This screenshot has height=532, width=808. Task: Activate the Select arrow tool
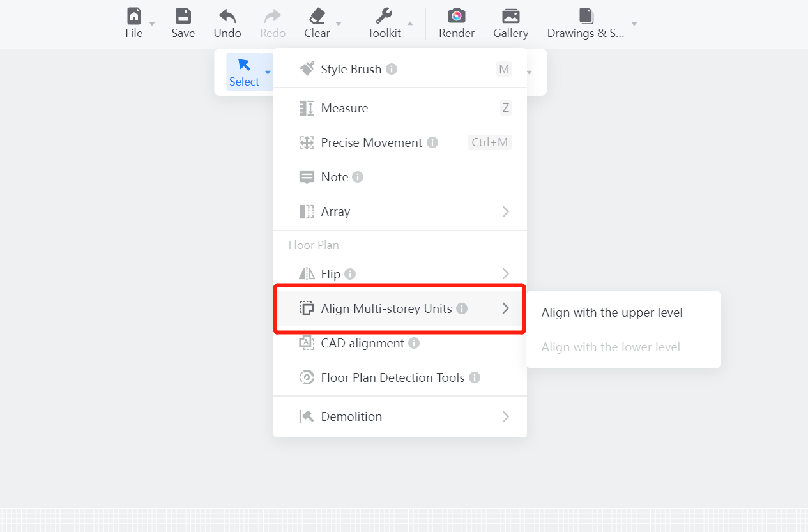point(244,65)
